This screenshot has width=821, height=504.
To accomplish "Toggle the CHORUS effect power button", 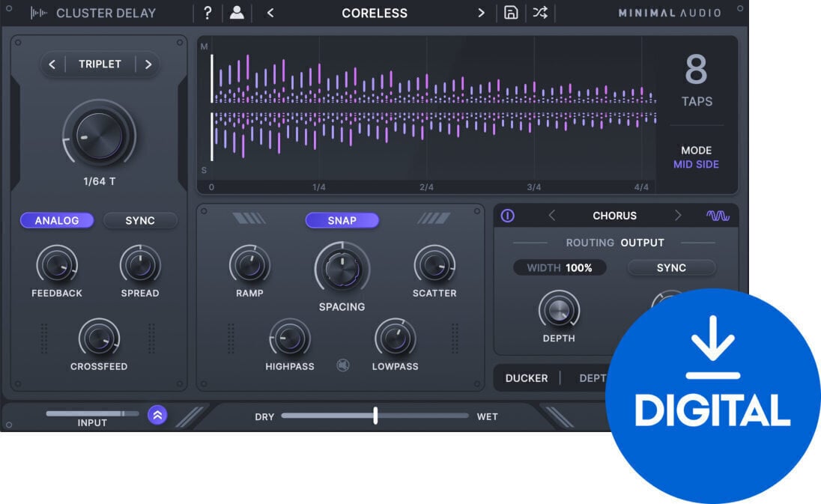I will pos(507,216).
